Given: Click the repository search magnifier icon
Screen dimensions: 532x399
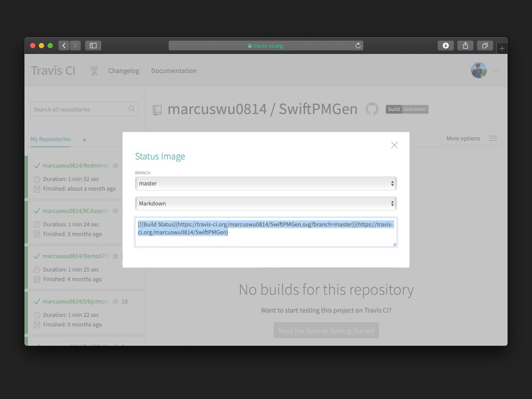Looking at the screenshot, I should click(x=131, y=109).
